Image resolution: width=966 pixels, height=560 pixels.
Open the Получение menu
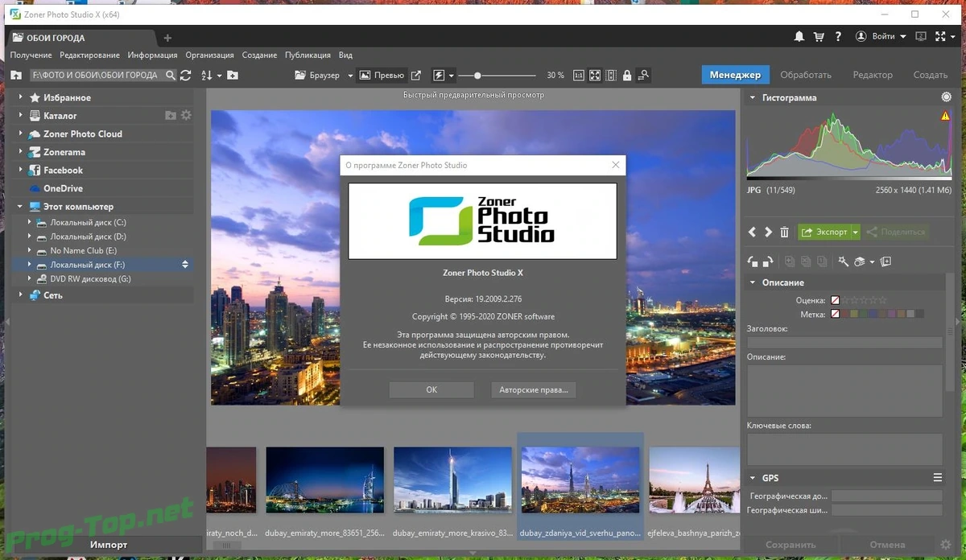tap(31, 55)
